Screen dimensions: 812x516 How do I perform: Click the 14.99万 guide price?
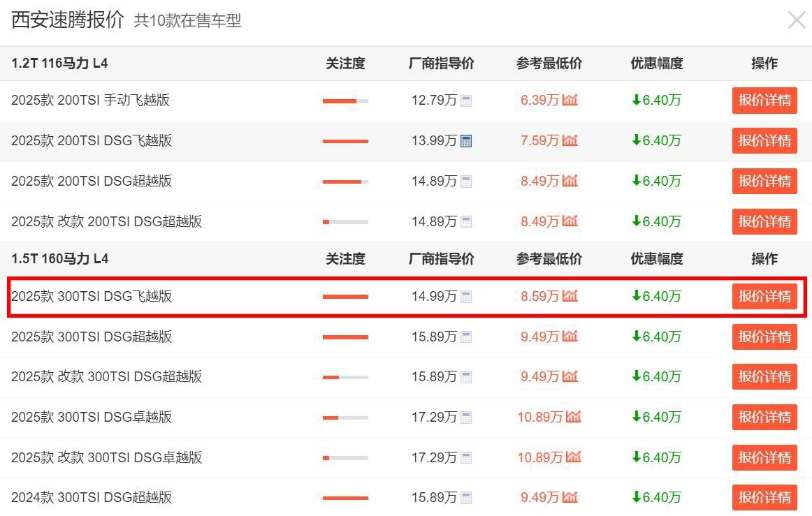434,296
